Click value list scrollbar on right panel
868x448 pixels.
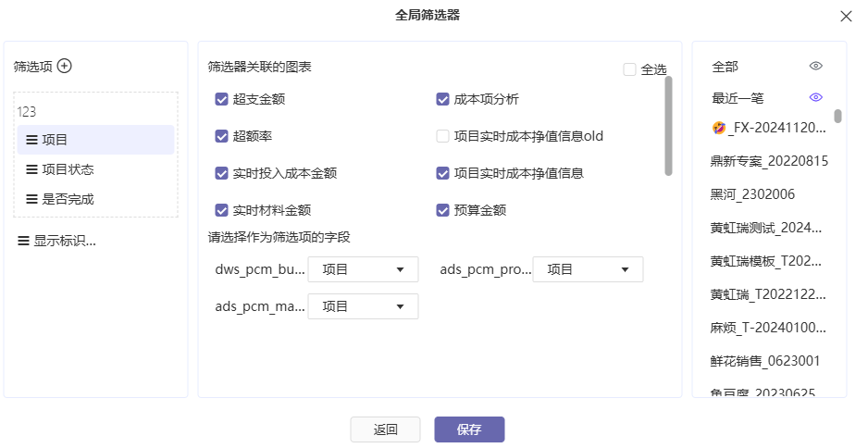(837, 116)
